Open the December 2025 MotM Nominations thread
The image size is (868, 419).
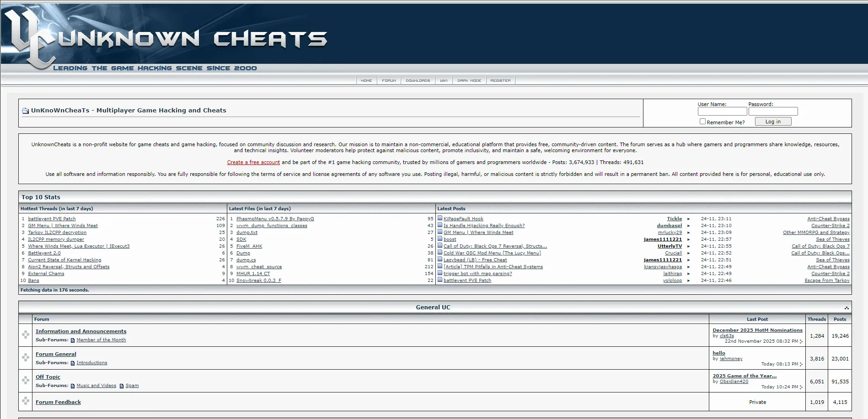coord(757,330)
